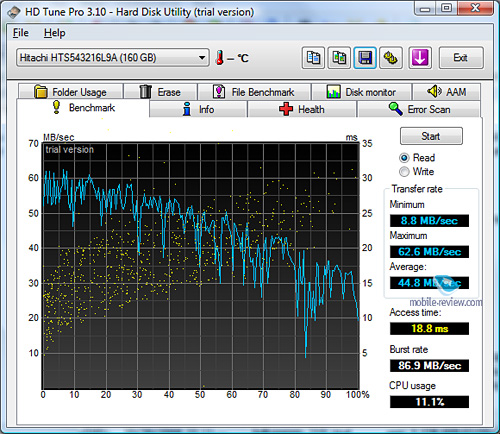Click the purple download arrow icon
Image resolution: width=500 pixels, height=434 pixels.
(420, 58)
